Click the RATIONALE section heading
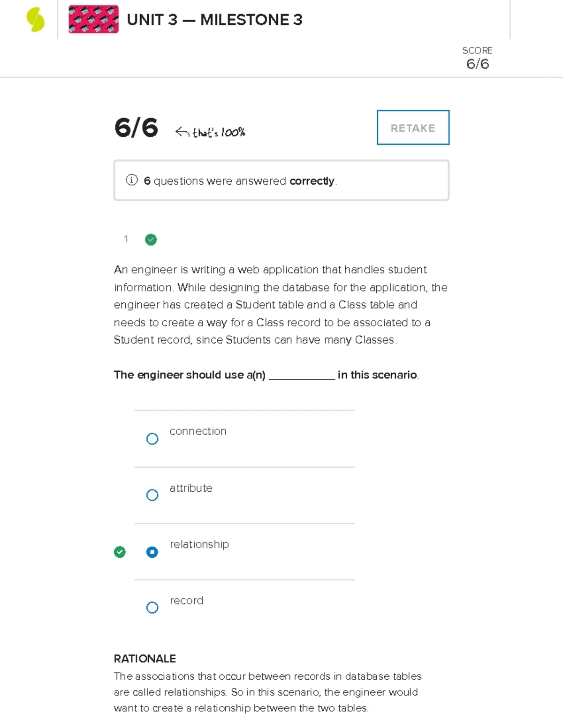Image resolution: width=563 pixels, height=728 pixels. coord(144,659)
